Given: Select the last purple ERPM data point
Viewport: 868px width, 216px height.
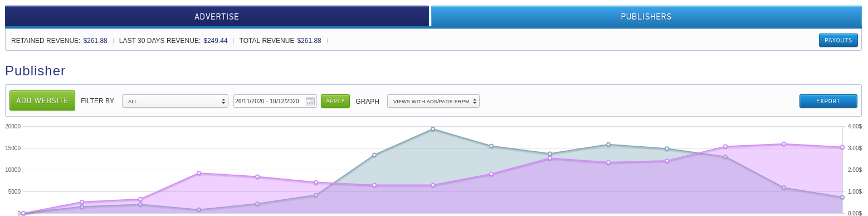Looking at the screenshot, I should [842, 147].
